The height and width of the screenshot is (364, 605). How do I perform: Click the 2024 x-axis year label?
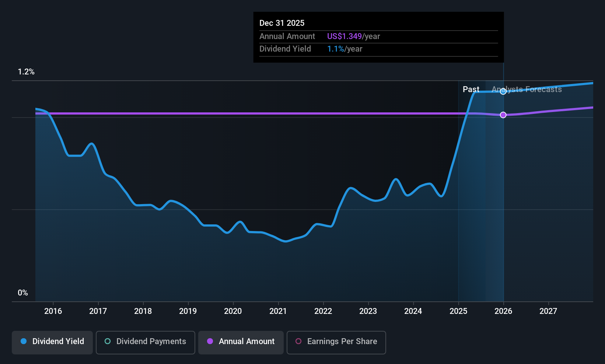coord(413,311)
